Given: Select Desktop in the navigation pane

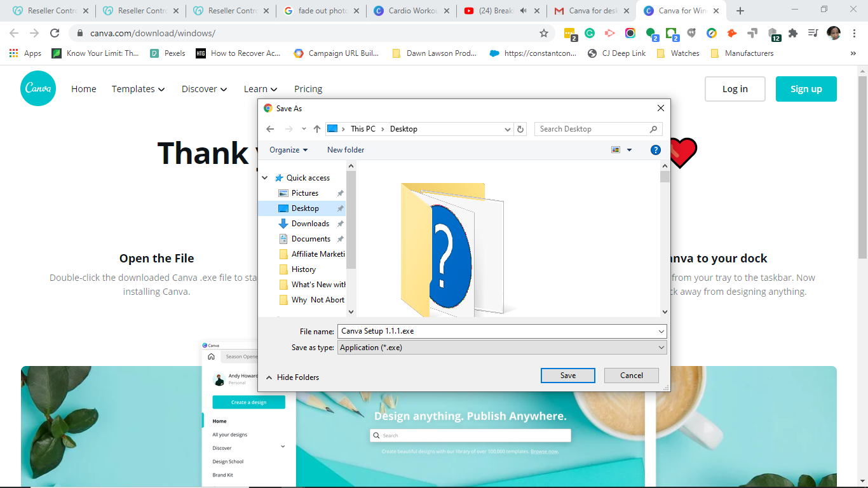Looking at the screenshot, I should coord(305,208).
